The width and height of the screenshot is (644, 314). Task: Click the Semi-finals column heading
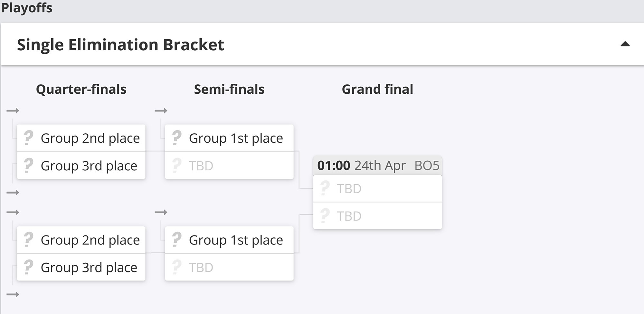tap(229, 89)
